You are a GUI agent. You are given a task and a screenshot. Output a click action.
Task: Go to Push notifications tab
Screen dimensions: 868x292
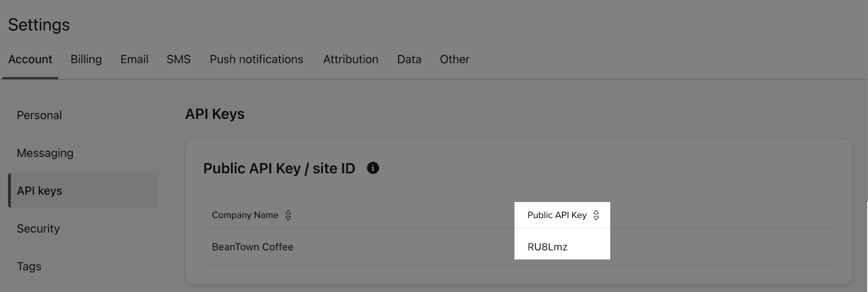257,59
